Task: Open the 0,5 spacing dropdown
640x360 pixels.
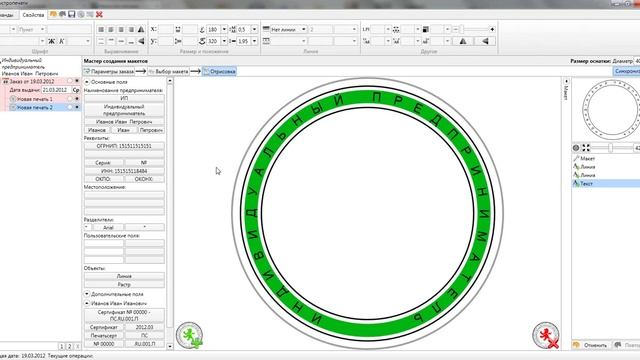Action: (254, 29)
